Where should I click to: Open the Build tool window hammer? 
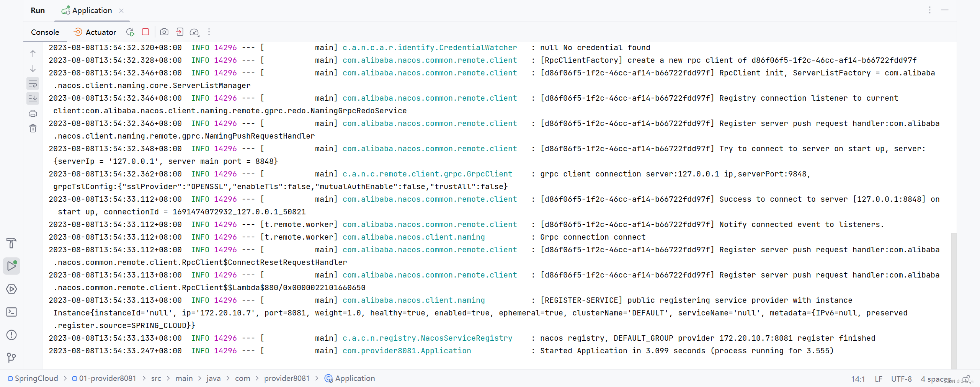pyautogui.click(x=11, y=243)
